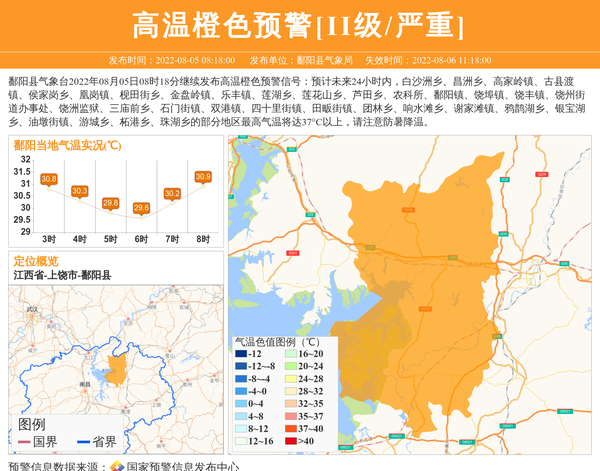600x471 pixels.
Task: Click the 国家预警信息发布中心 source link
Action: point(182,465)
